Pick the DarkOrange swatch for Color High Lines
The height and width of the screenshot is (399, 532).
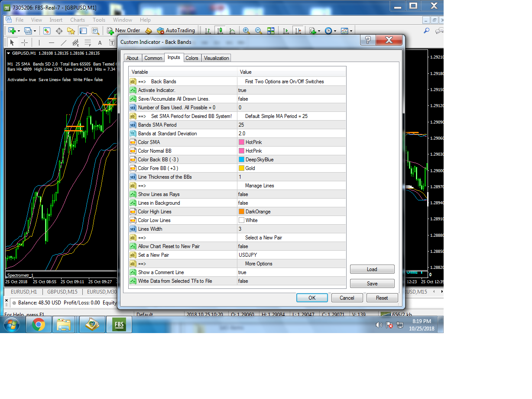[241, 212]
